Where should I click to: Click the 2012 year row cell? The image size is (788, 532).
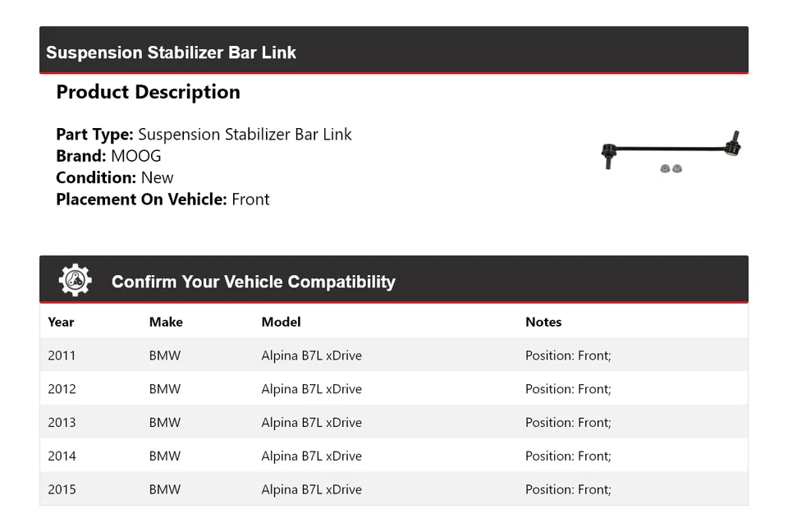(x=62, y=389)
